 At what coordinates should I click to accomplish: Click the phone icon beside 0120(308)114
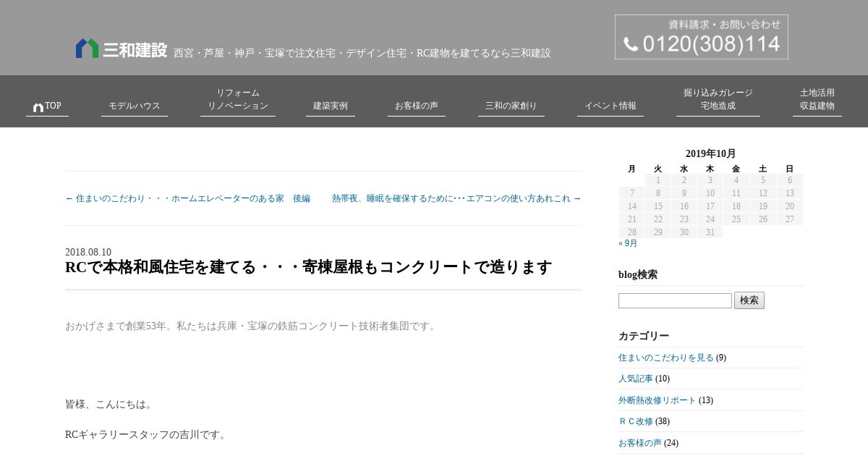coord(631,45)
